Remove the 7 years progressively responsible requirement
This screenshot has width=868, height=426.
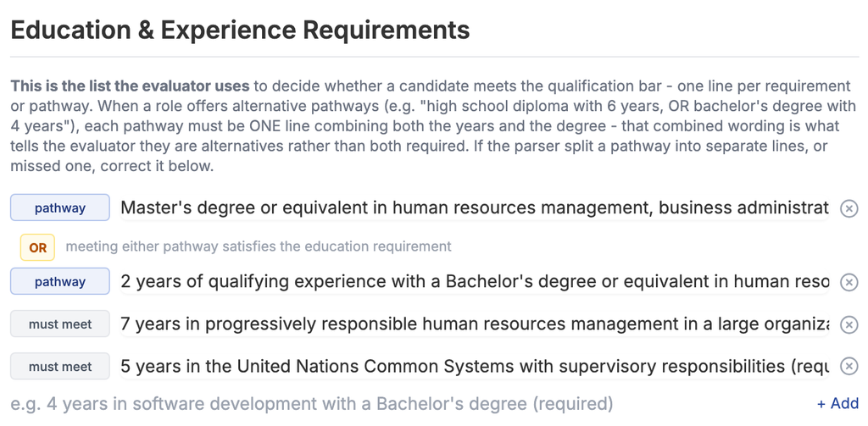click(x=849, y=324)
